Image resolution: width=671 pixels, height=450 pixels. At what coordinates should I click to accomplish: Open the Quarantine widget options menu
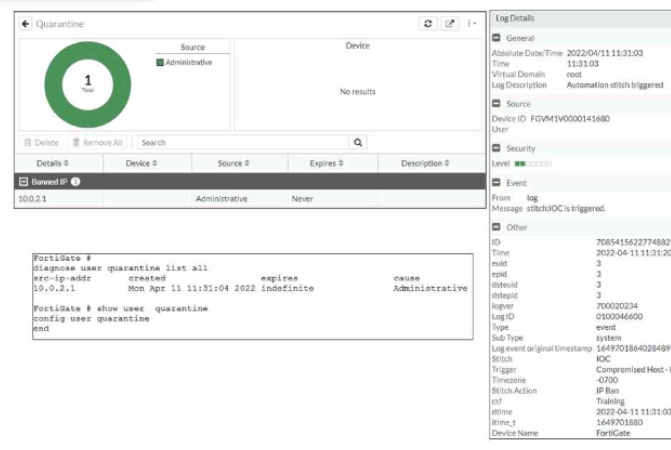471,24
